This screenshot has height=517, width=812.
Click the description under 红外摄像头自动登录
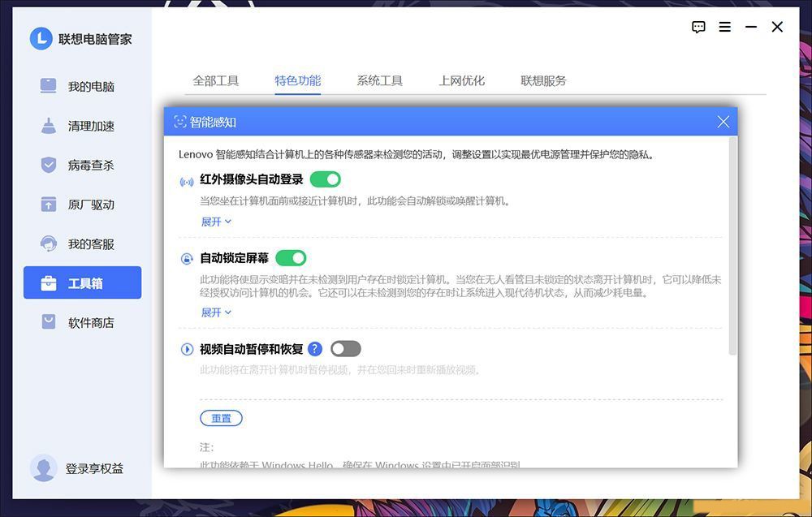click(356, 200)
